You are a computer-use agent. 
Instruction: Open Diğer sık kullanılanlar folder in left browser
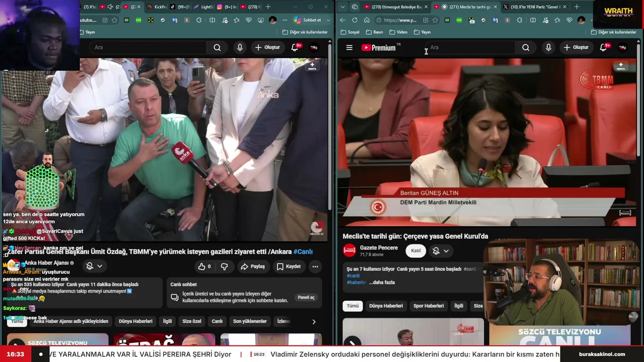(x=305, y=32)
